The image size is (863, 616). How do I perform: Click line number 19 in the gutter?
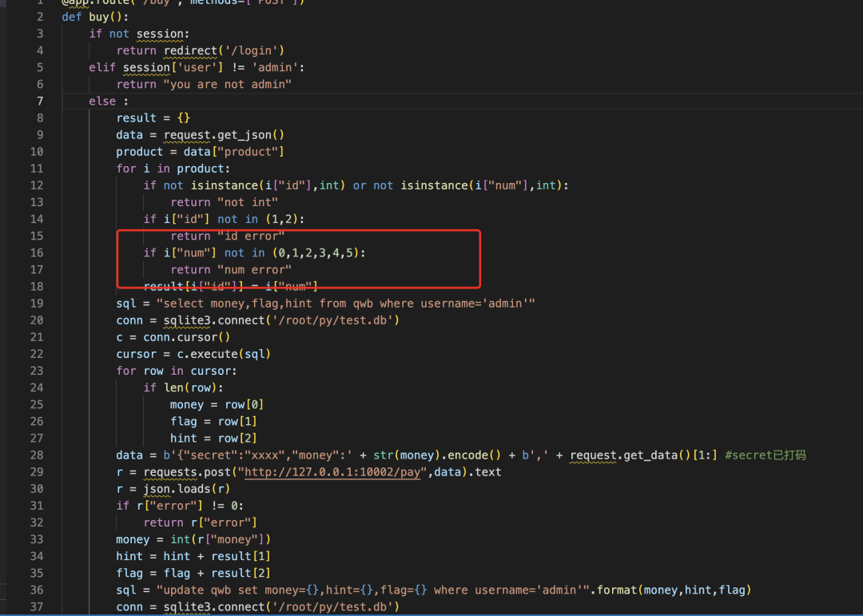coord(37,304)
